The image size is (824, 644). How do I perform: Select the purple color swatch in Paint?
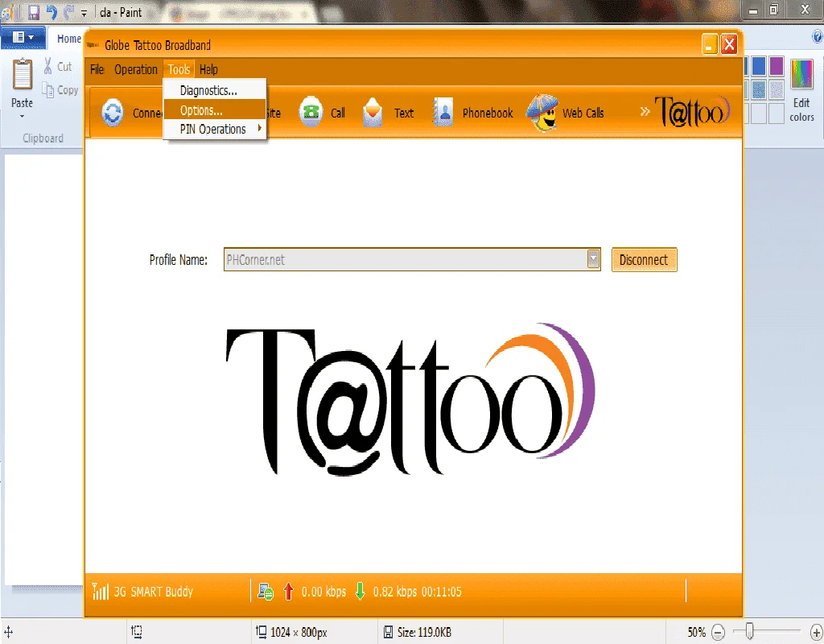click(777, 66)
